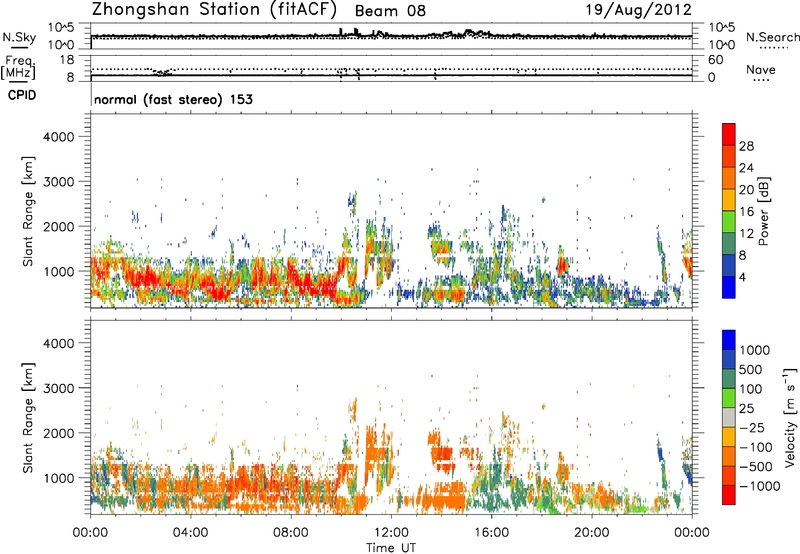
Task: Click 'Slant Range [km]' label of power panel
Action: [28, 211]
